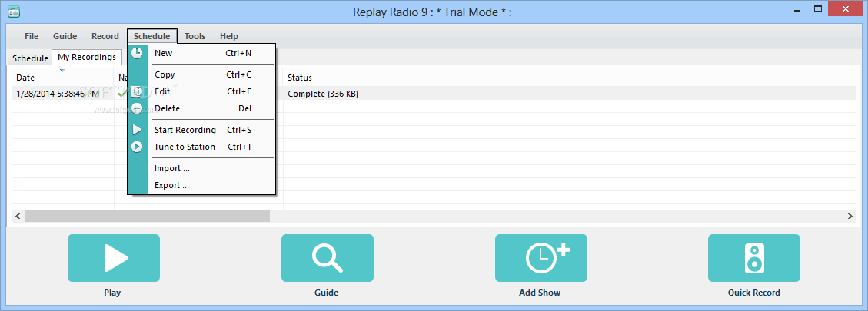Click the Date column sort arrow indicator
This screenshot has height=311, width=868.
(x=62, y=70)
